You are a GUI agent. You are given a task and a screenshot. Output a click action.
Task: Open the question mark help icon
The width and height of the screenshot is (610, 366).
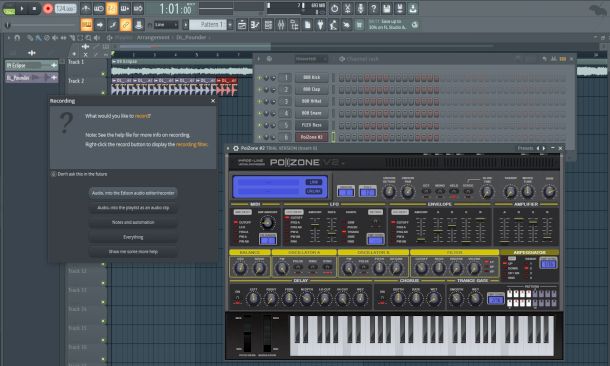click(373, 8)
